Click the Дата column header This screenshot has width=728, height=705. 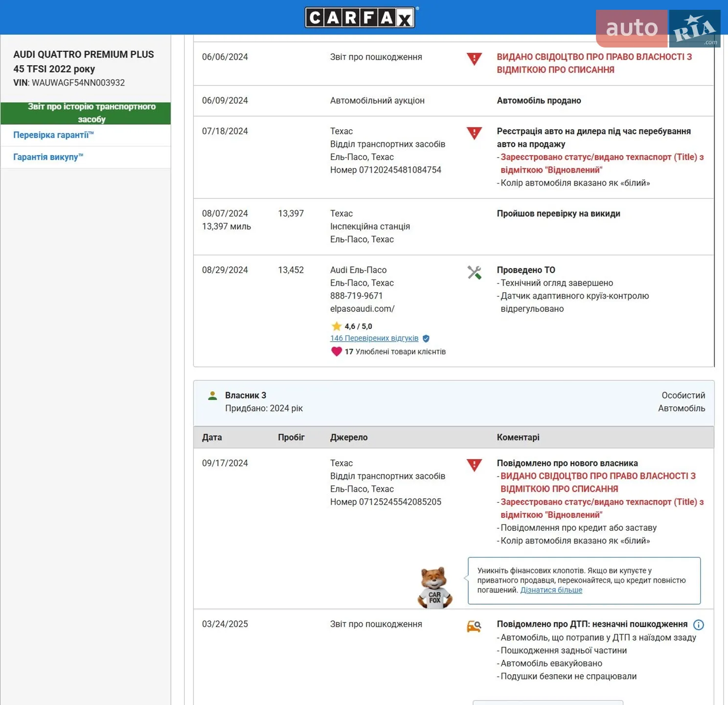point(212,437)
